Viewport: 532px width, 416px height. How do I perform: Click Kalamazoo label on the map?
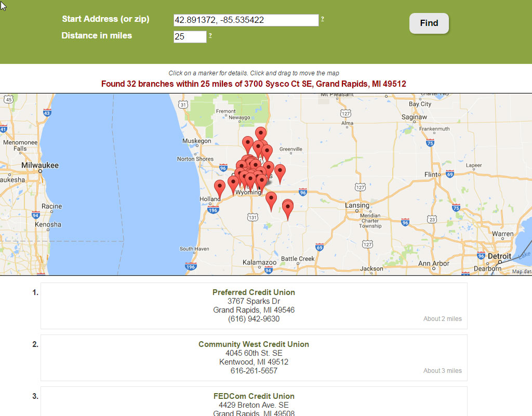[260, 263]
